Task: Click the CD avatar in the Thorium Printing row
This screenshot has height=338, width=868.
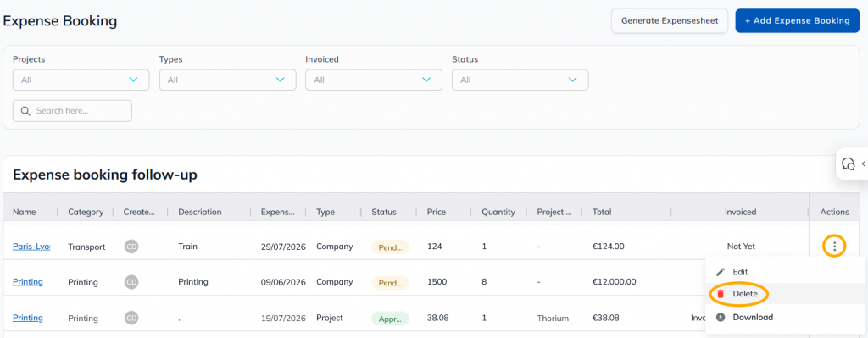Action: coord(131,318)
